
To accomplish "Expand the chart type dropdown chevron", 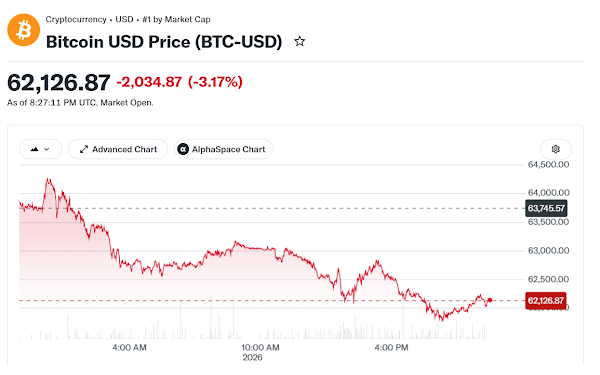I will (x=47, y=149).
